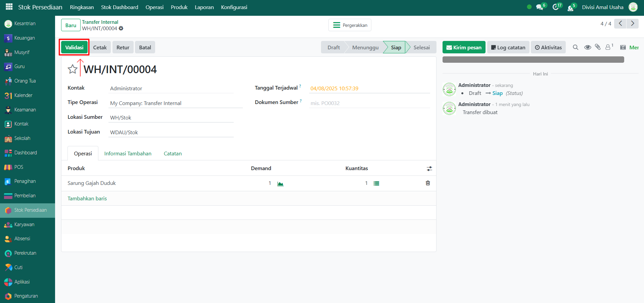This screenshot has height=303, width=644.
Task: Click the search icon in chatter
Action: (x=576, y=47)
